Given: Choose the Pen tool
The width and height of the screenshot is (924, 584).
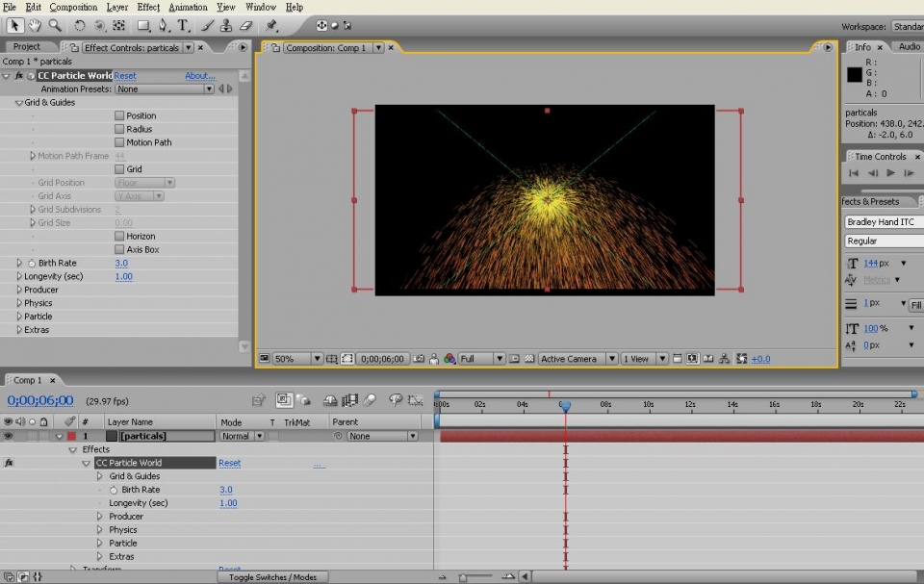Looking at the screenshot, I should [x=164, y=25].
